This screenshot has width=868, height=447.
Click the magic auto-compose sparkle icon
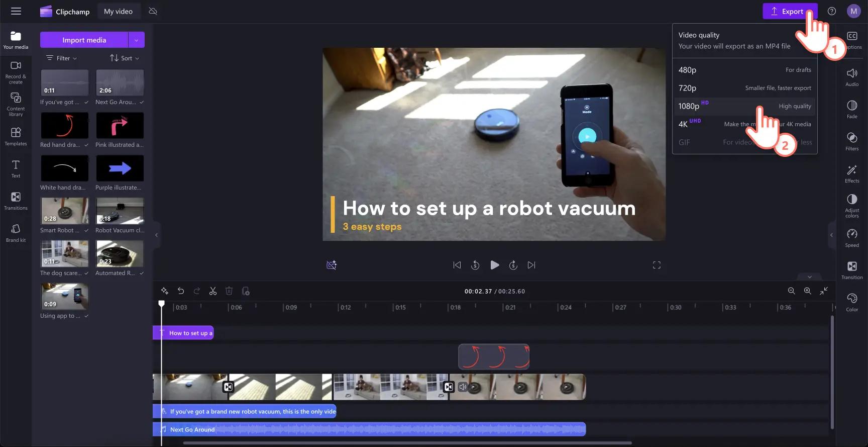(x=164, y=291)
